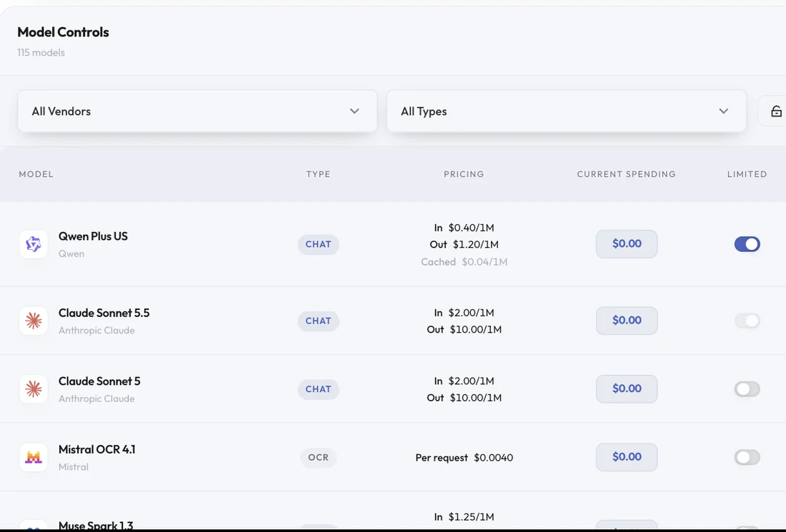The width and height of the screenshot is (786, 532).
Task: Click the CHAT badge for Claude Sonnet 5
Action: (x=318, y=389)
